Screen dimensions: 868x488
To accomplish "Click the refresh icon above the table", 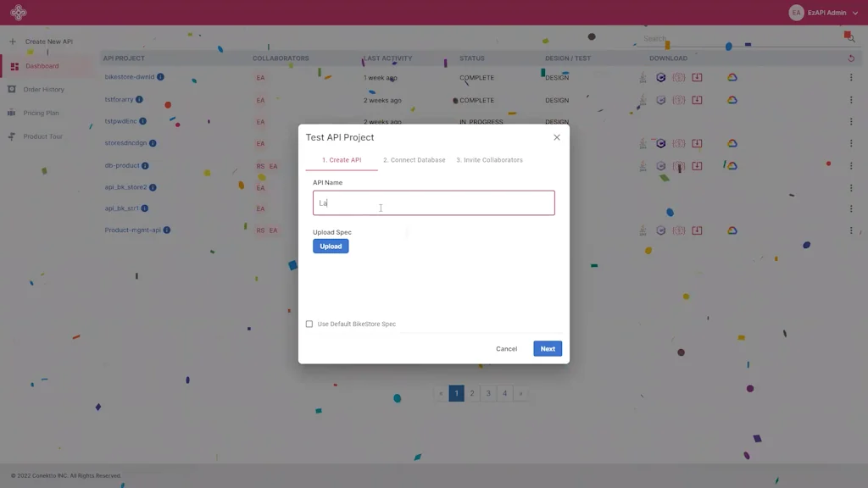I will tap(852, 58).
